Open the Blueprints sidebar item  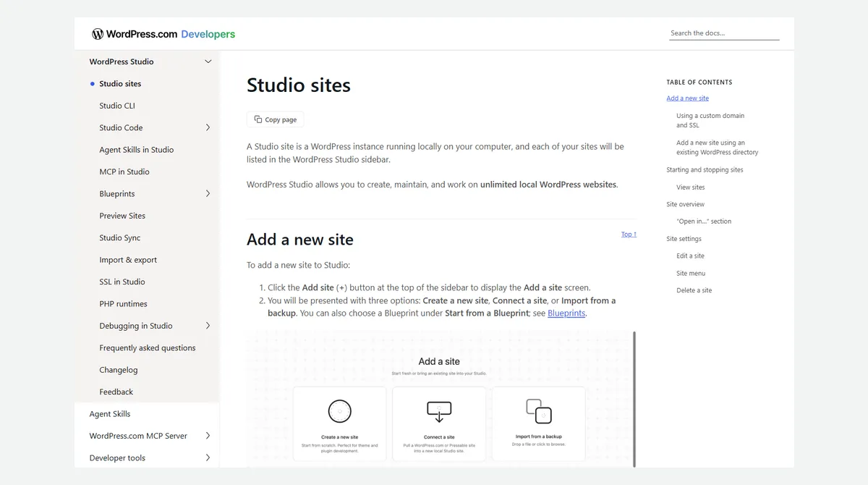[117, 193]
